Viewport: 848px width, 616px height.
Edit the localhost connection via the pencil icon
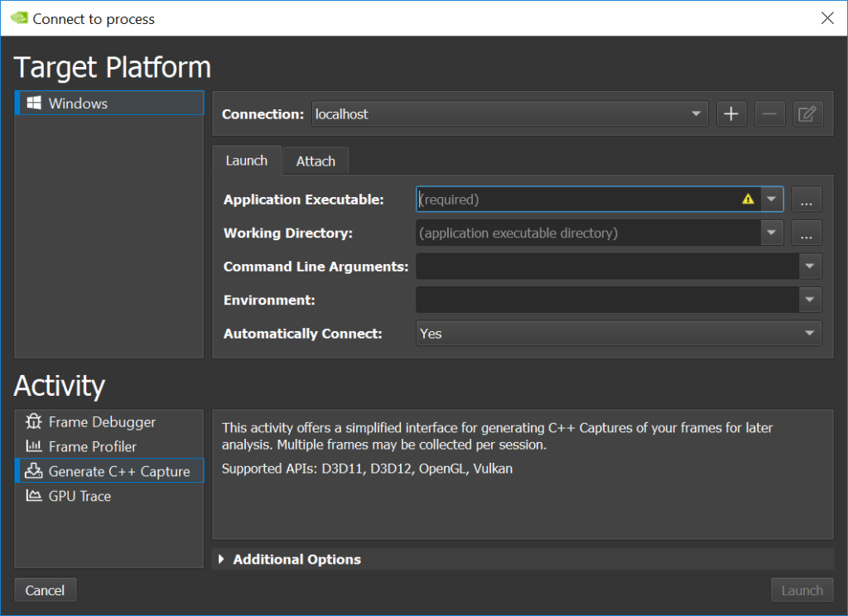click(x=807, y=113)
